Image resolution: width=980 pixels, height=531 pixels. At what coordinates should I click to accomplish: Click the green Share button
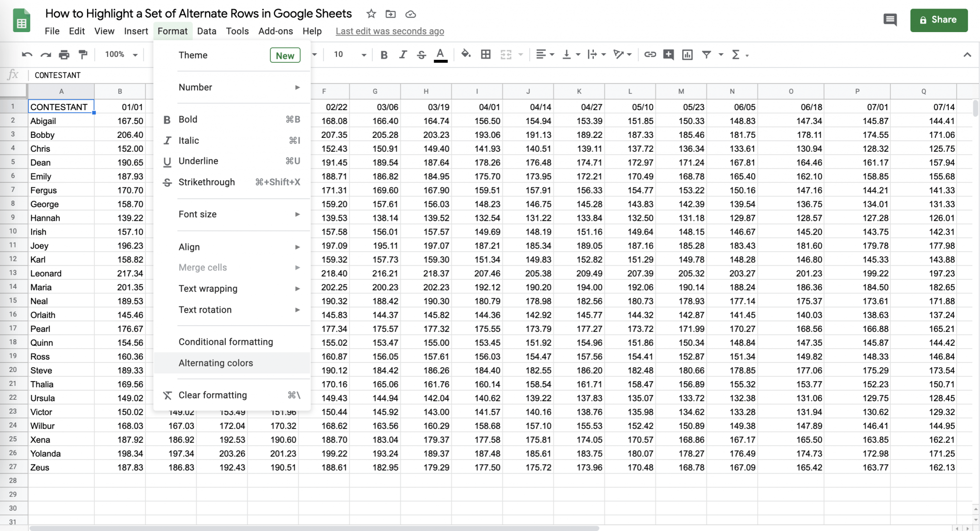pyautogui.click(x=938, y=20)
